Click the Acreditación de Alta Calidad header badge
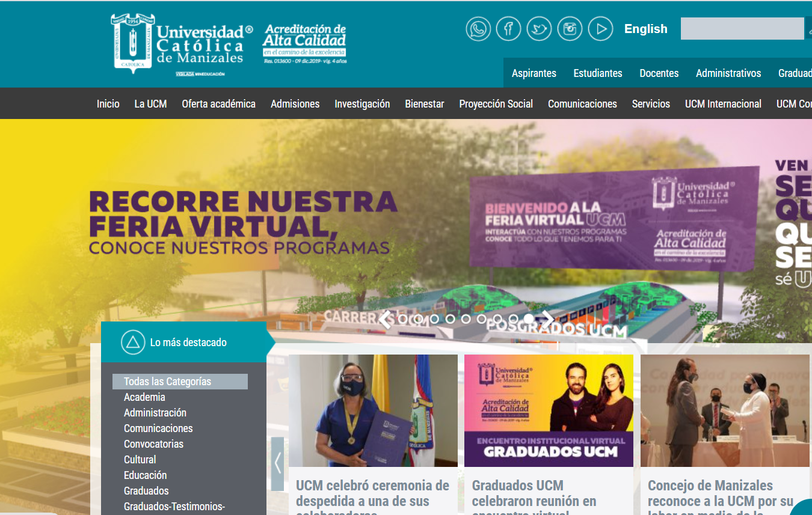 (x=304, y=43)
